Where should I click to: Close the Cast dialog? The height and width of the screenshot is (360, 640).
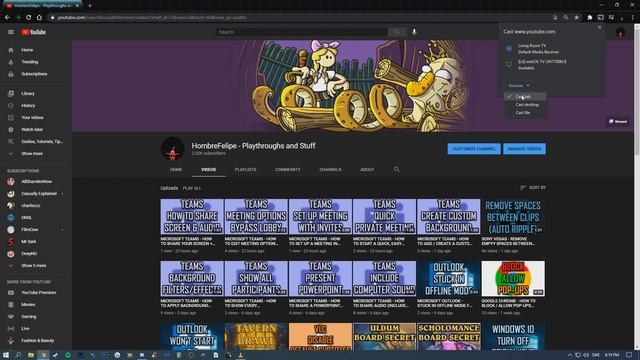tap(599, 27)
